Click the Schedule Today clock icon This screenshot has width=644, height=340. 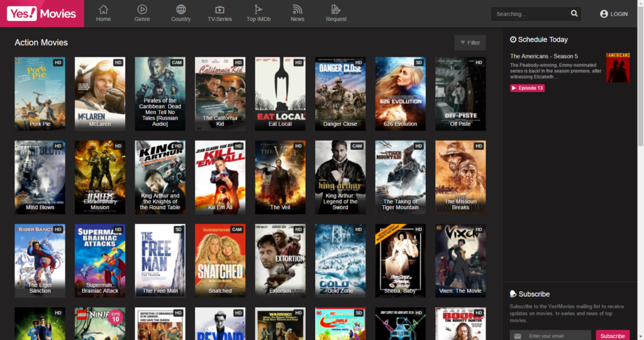513,40
